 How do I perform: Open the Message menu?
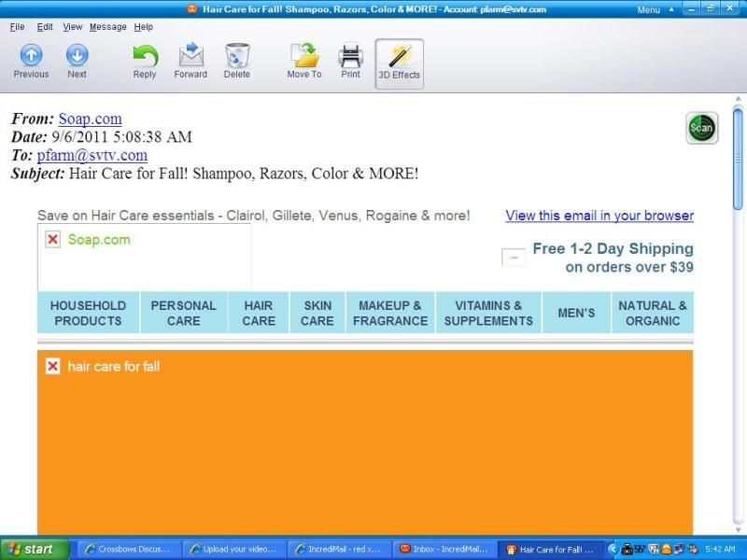(108, 27)
